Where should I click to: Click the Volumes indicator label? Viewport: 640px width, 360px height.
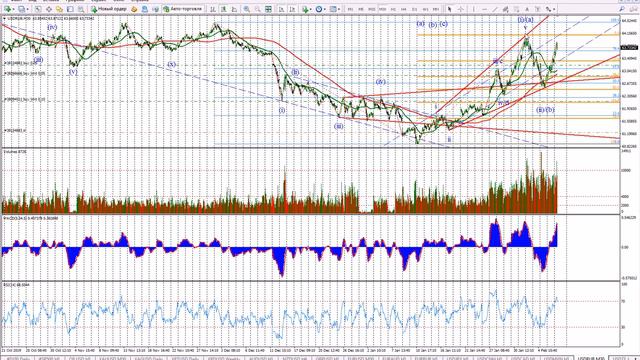click(15, 151)
